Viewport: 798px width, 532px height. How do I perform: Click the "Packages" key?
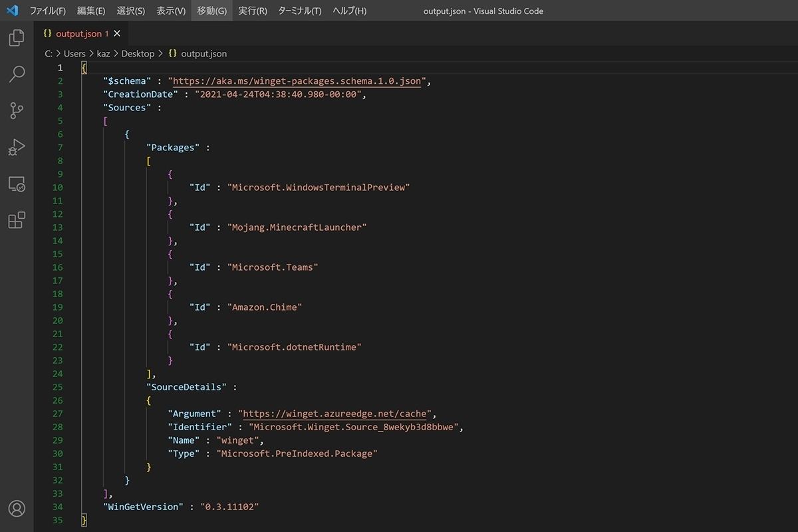(173, 148)
